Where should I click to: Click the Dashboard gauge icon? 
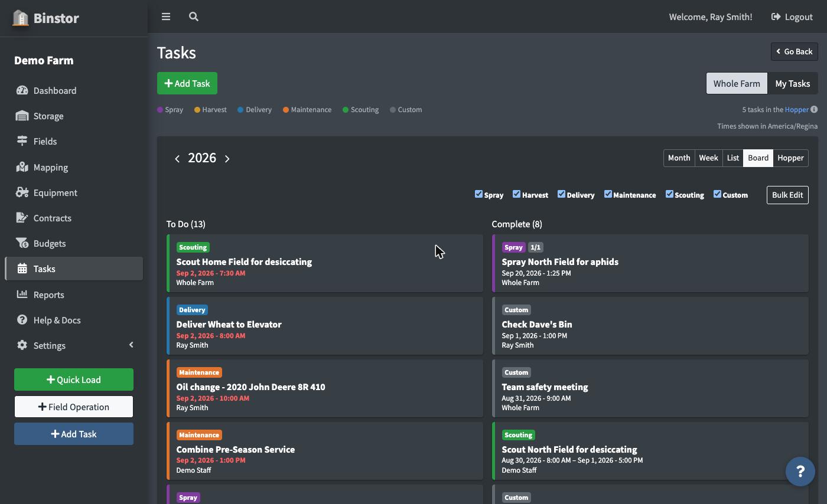[22, 90]
